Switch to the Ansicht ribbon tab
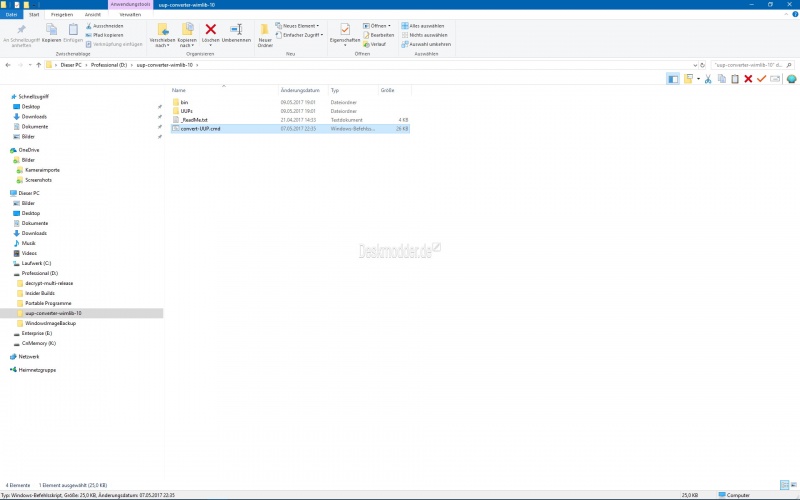The width and height of the screenshot is (800, 500). click(x=93, y=15)
